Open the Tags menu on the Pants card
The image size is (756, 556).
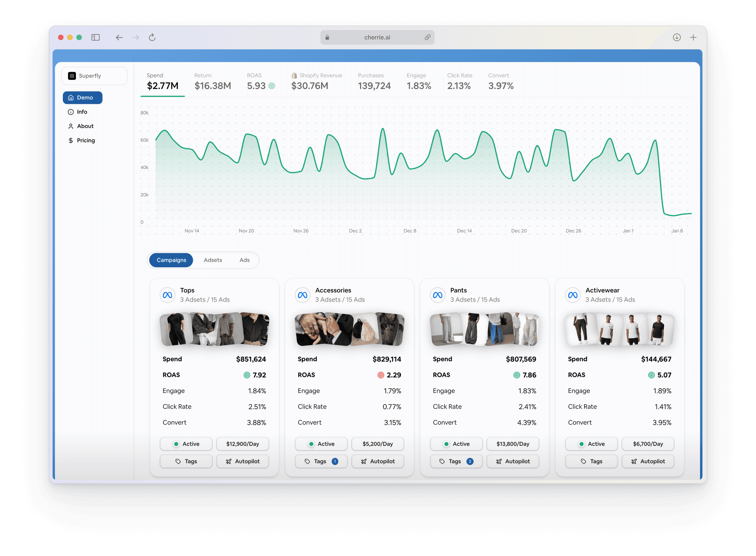(456, 461)
